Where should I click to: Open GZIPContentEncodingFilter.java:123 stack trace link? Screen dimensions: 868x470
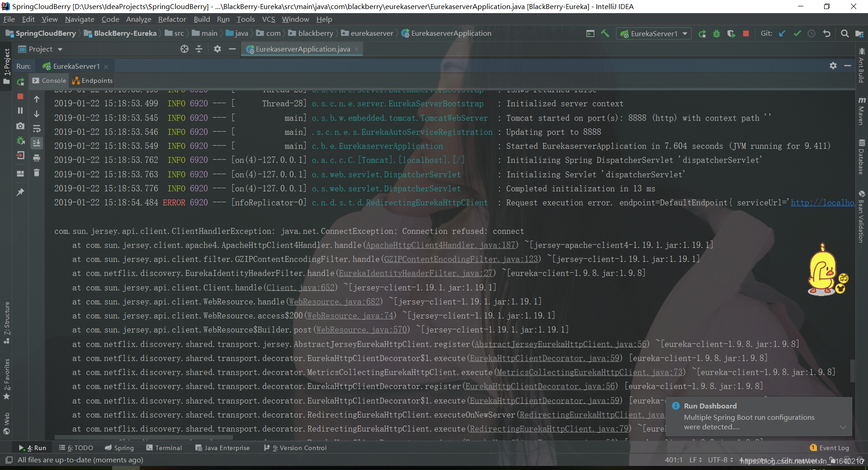pyautogui.click(x=461, y=259)
